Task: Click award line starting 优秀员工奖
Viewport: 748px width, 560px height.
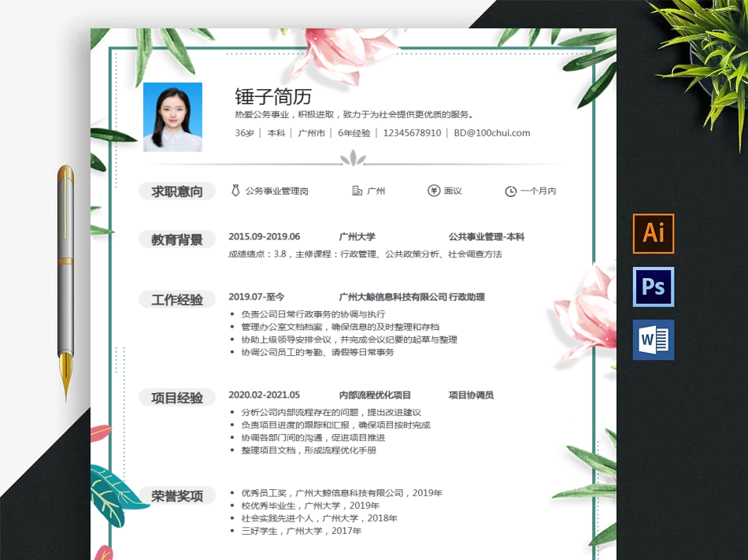Action: click(342, 493)
